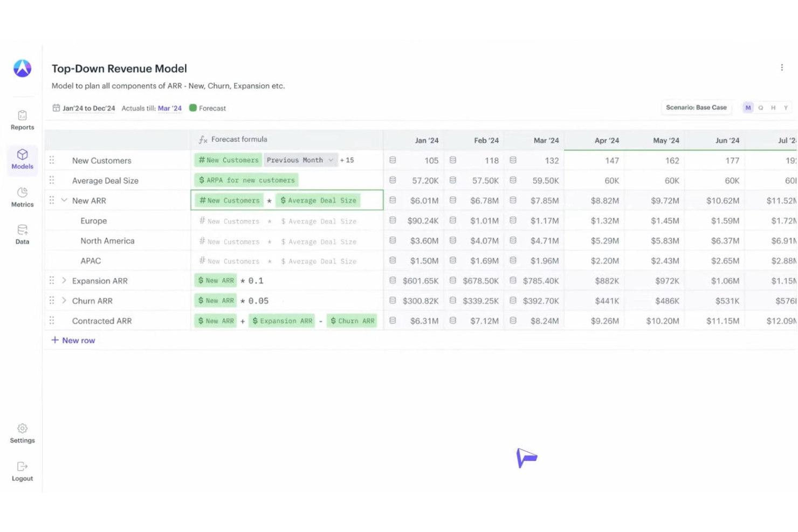Toggle half-yearly view with the H option
This screenshot has width=798, height=532.
click(773, 107)
